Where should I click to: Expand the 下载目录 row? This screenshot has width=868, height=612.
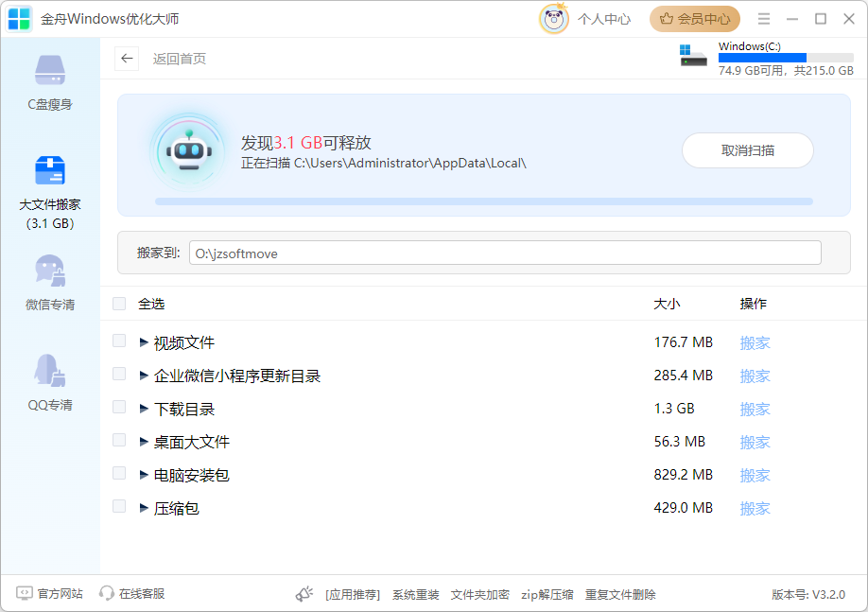[x=144, y=409]
